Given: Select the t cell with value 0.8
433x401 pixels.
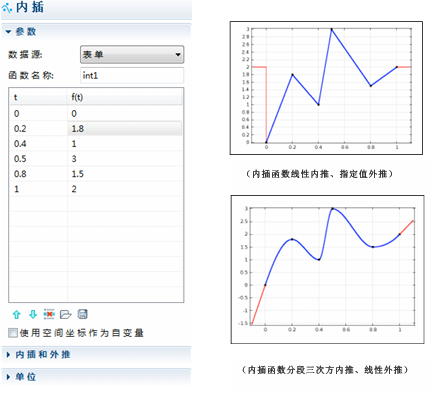Looking at the screenshot, I should [x=38, y=174].
